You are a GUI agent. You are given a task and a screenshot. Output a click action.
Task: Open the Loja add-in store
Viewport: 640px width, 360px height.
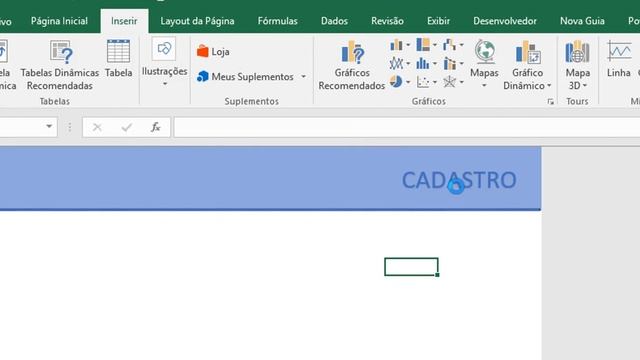213,52
